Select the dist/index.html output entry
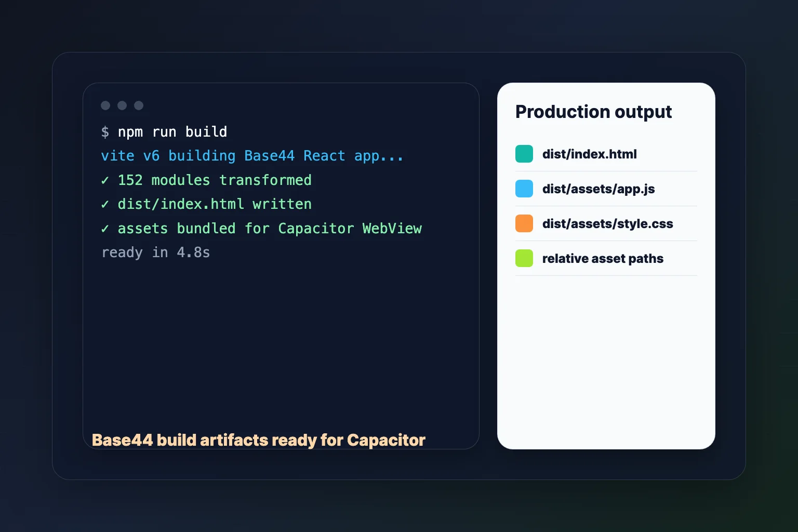 pos(606,154)
